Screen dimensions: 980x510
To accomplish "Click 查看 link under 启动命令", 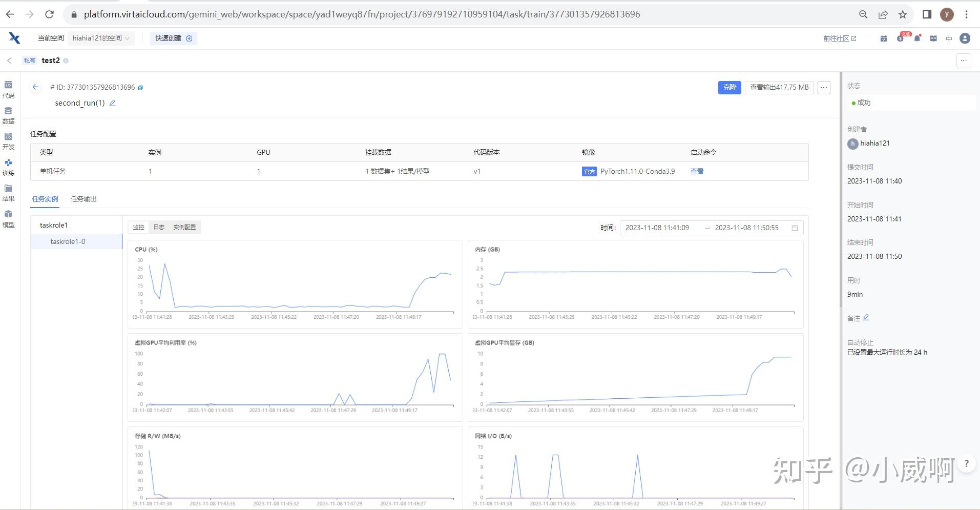I will click(x=697, y=171).
